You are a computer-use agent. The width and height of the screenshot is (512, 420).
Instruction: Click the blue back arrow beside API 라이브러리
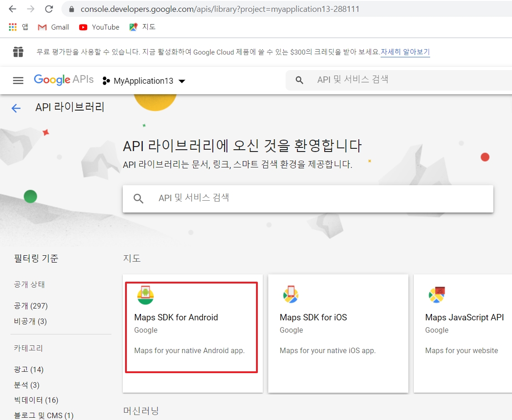[x=16, y=108]
